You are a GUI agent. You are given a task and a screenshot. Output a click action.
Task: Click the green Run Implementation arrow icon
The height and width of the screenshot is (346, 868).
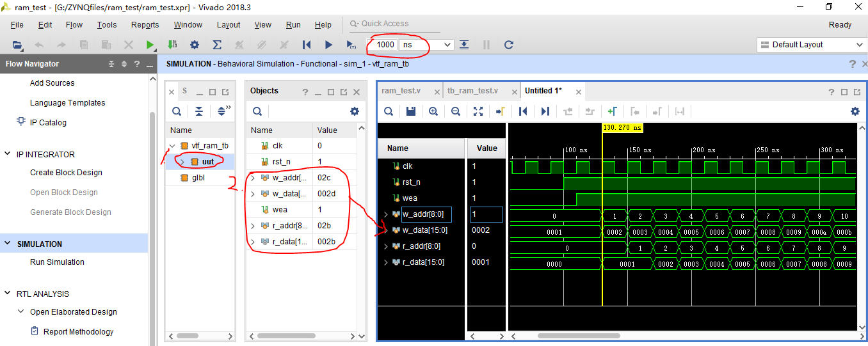150,45
